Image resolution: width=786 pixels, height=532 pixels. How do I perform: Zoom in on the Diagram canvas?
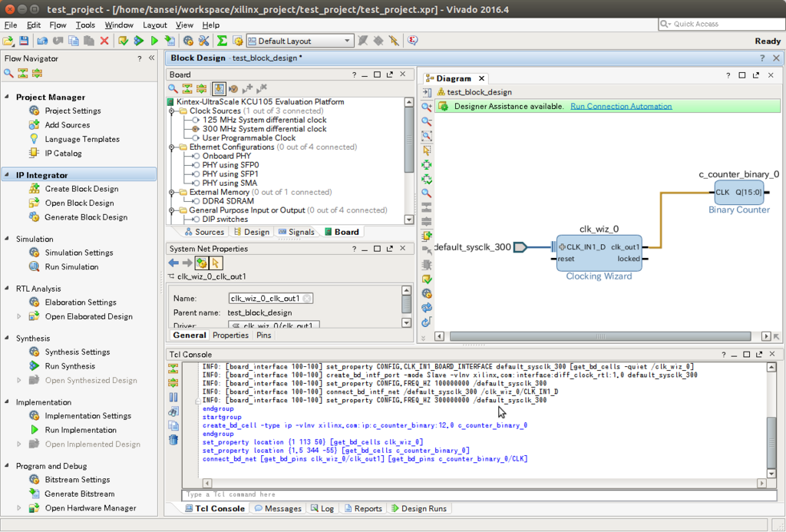point(427,107)
